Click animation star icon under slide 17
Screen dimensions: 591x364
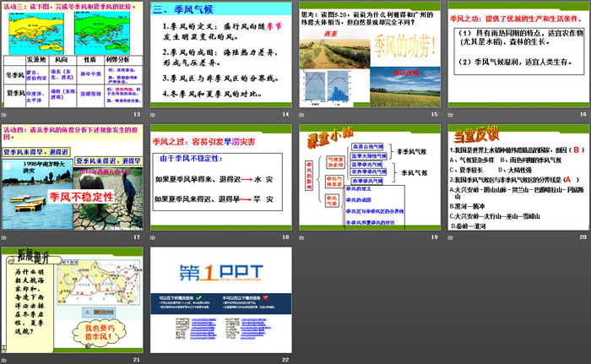click(x=4, y=236)
